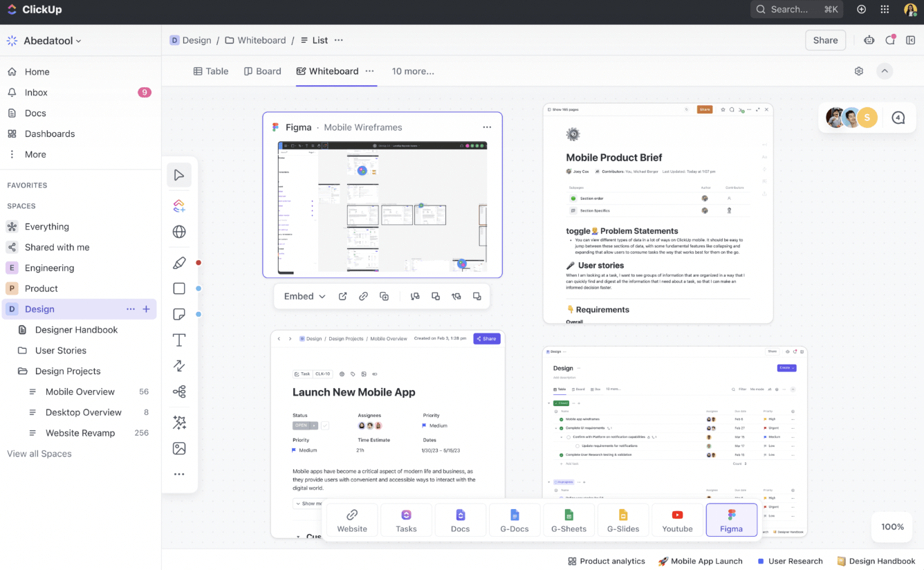Switch to the Table view tab

coord(211,71)
